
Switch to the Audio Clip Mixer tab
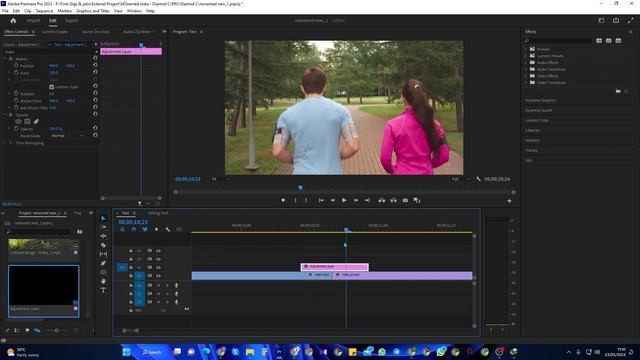coord(139,31)
